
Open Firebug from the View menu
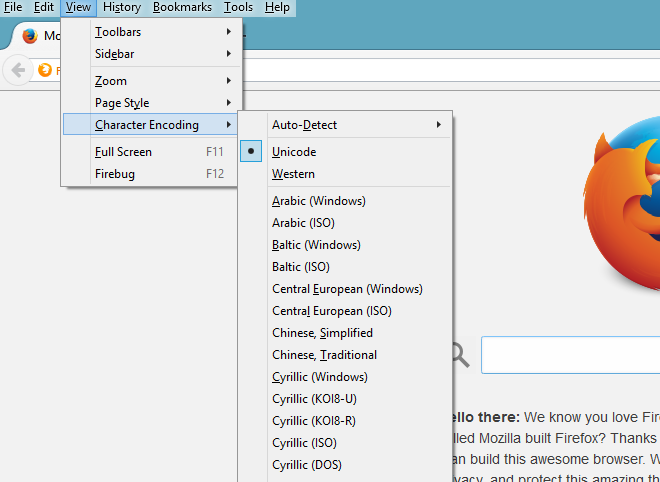(x=152, y=173)
